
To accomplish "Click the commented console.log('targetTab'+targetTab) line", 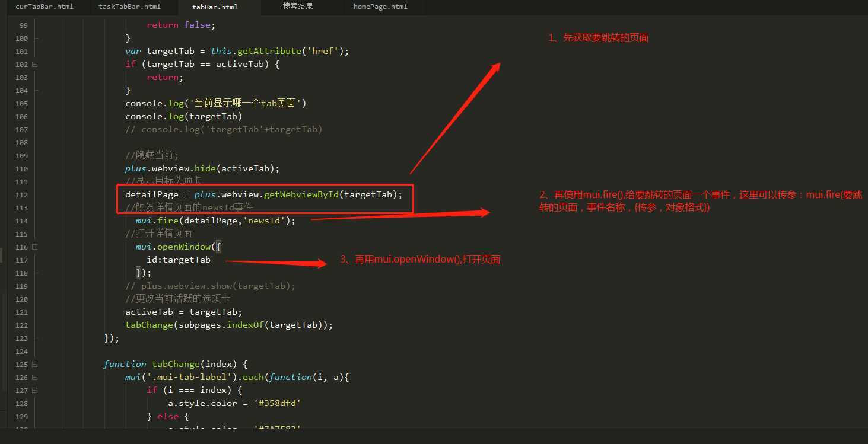I will point(224,129).
